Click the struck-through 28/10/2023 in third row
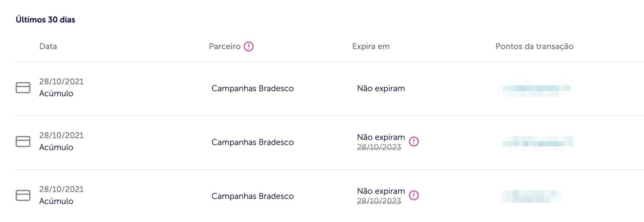Image resolution: width=644 pixels, height=222 pixels. pos(379,201)
